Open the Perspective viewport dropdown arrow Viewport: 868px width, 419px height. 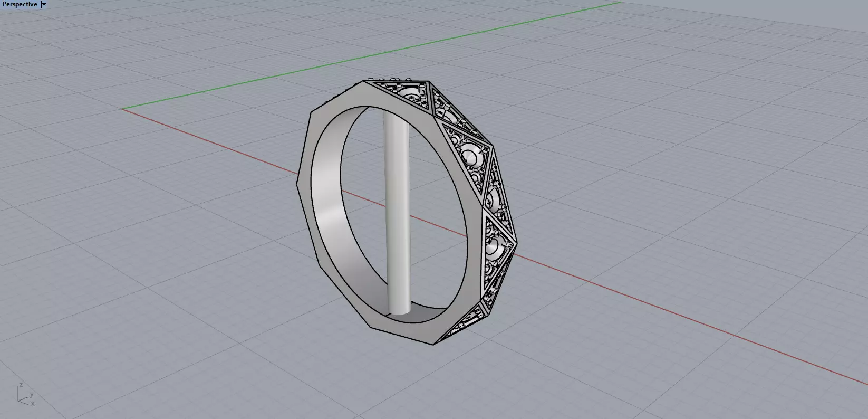point(44,4)
